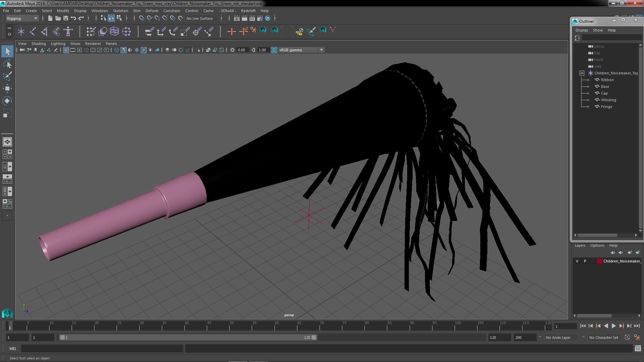Viewport: 644px width, 362px height.
Task: Click the Snap to Curves icon
Action: click(150, 18)
